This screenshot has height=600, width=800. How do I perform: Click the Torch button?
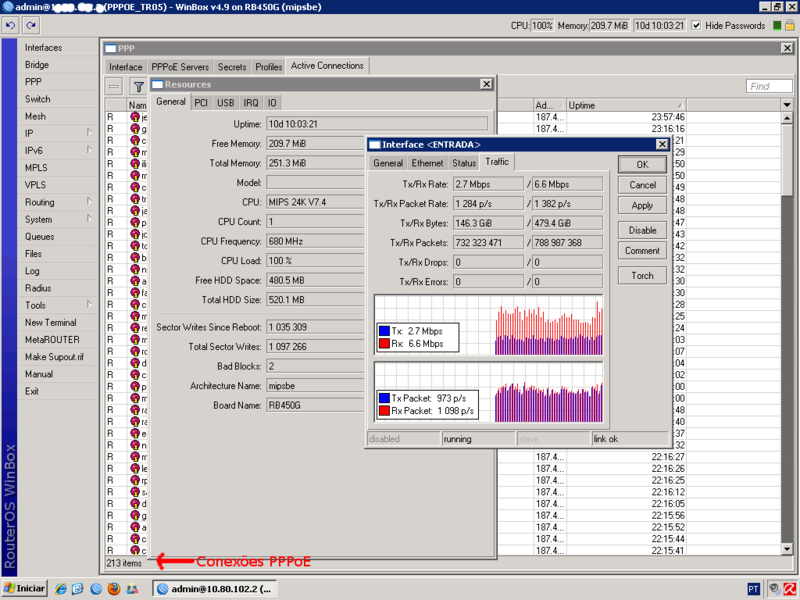tap(642, 275)
